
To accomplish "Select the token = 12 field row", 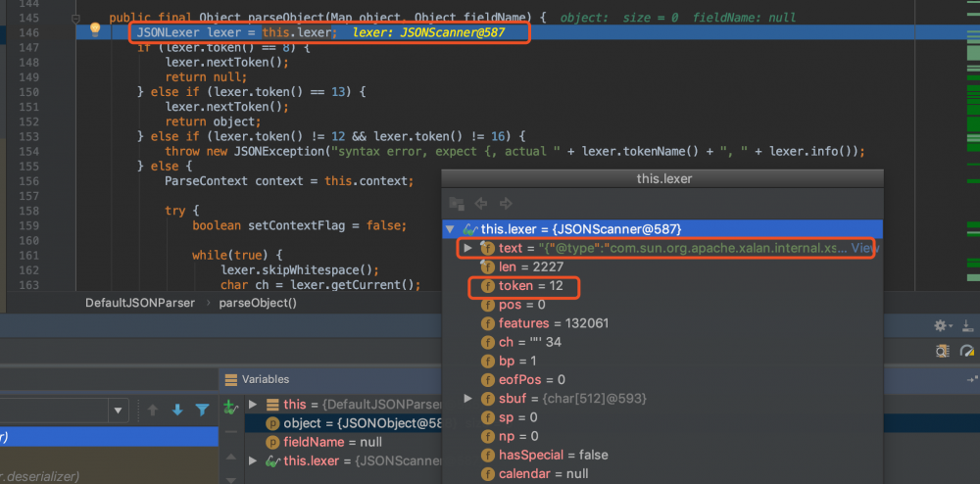I will click(661, 286).
